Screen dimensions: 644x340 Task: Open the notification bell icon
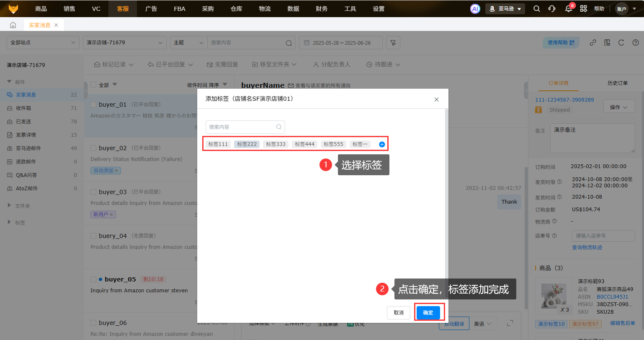coord(568,9)
